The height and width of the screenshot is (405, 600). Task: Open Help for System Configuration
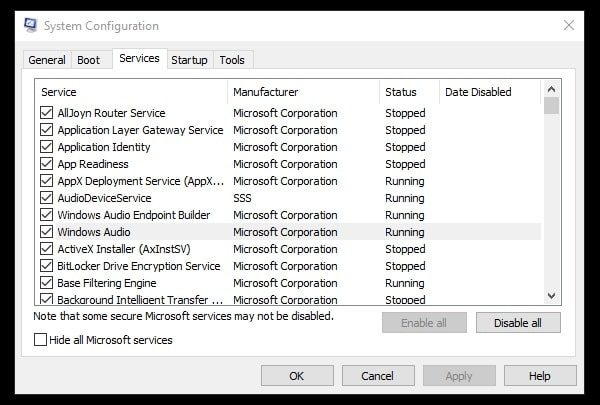point(540,376)
